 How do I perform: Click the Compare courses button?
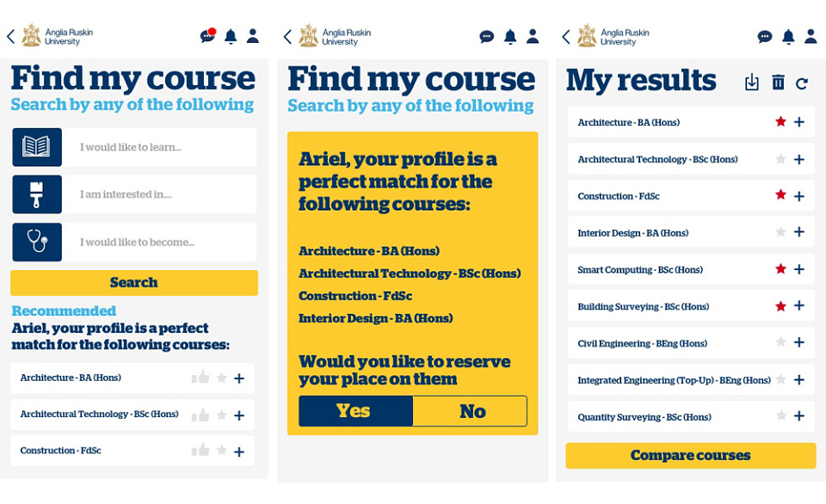click(691, 456)
